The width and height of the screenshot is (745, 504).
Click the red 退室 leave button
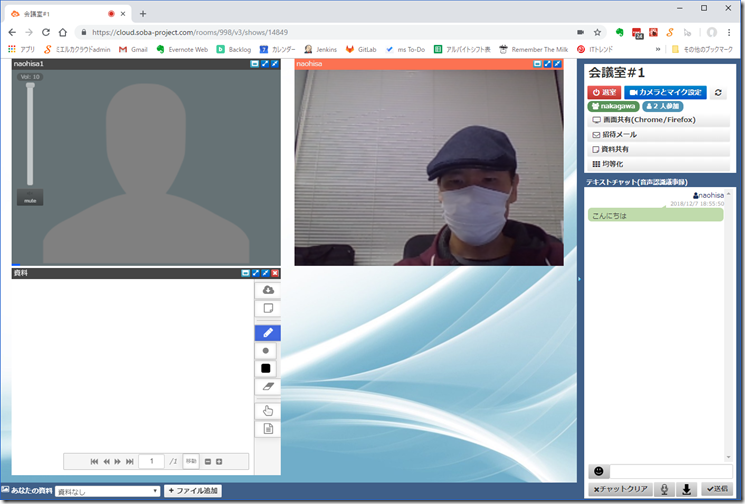(x=604, y=92)
